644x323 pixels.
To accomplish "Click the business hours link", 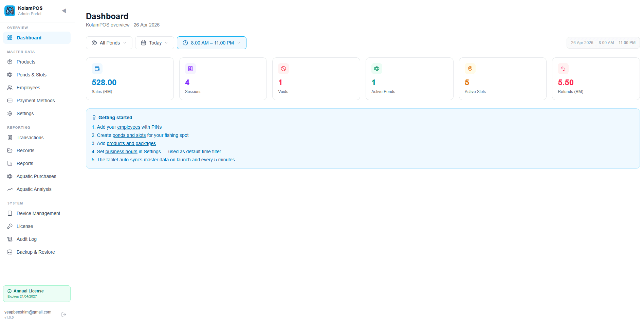I will coord(121,151).
